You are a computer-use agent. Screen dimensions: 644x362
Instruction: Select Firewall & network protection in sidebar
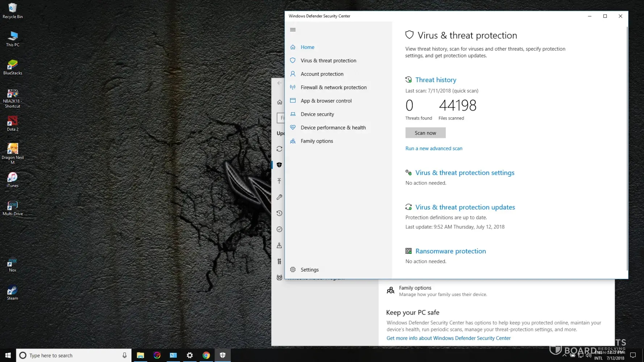coord(333,87)
